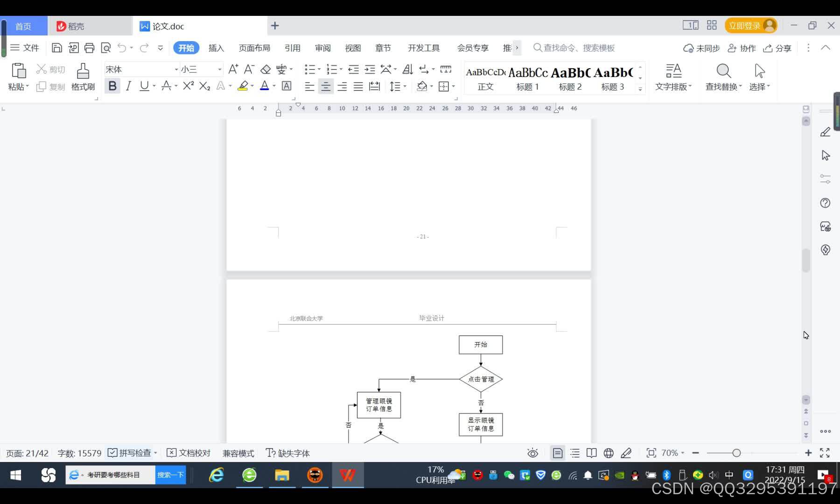Click the 分享 share button
This screenshot has height=504, width=840.
tap(777, 48)
